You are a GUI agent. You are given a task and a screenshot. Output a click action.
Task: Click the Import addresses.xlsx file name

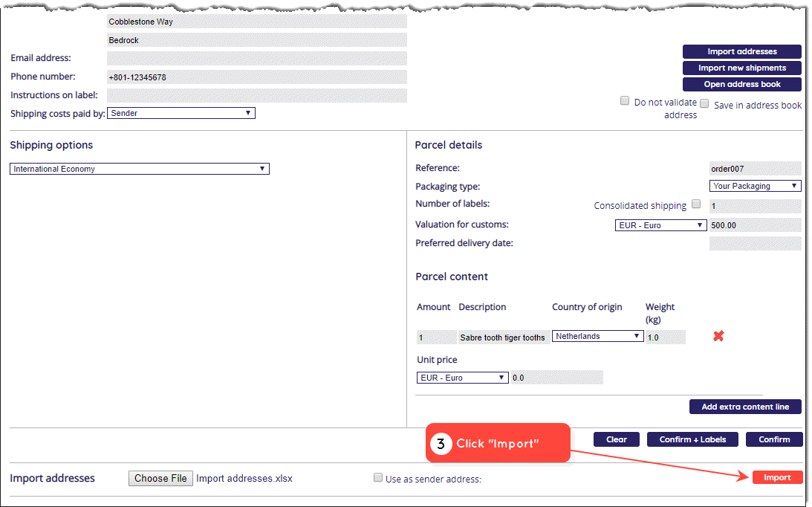pos(244,478)
